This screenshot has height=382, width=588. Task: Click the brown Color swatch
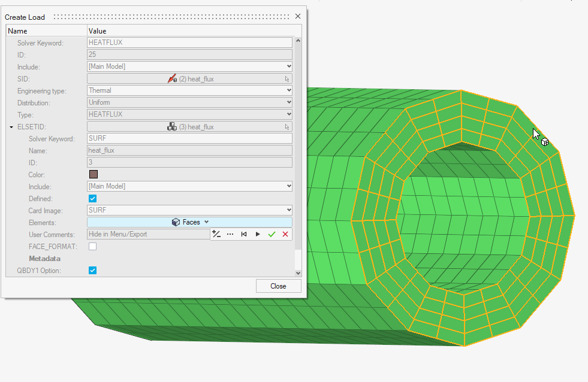(x=93, y=174)
